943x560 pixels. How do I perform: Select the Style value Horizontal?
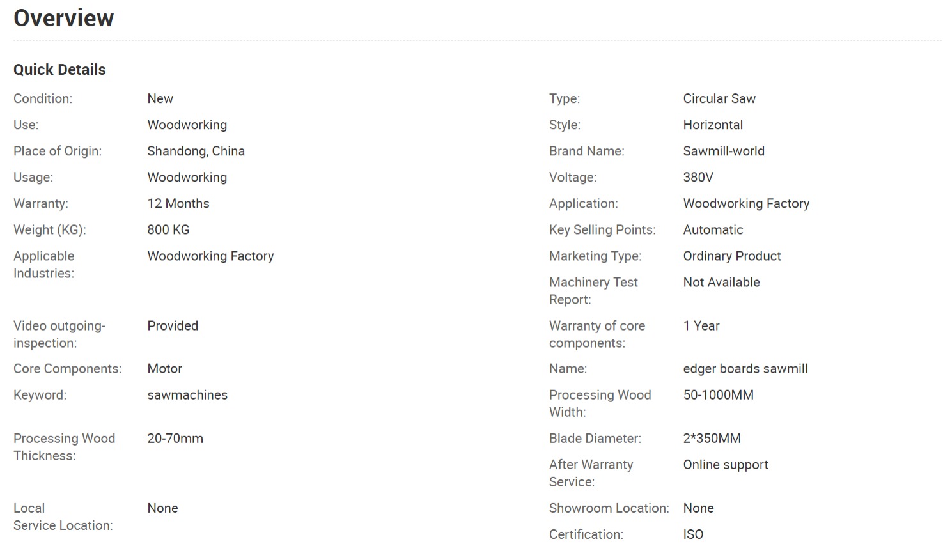(712, 125)
